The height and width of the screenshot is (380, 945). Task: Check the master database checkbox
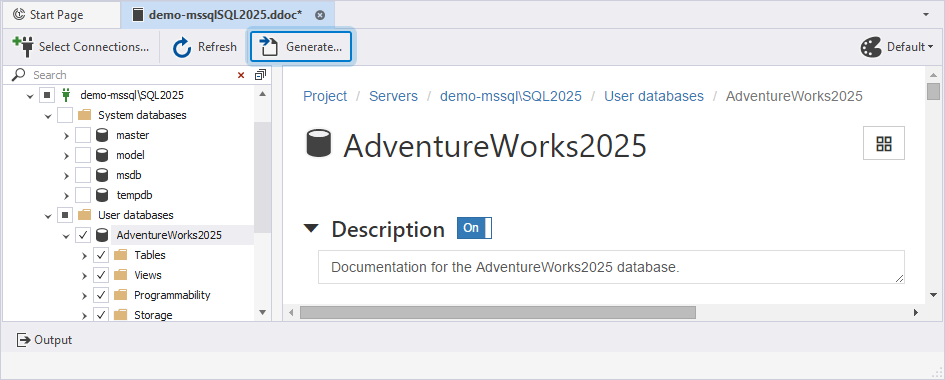coord(83,135)
